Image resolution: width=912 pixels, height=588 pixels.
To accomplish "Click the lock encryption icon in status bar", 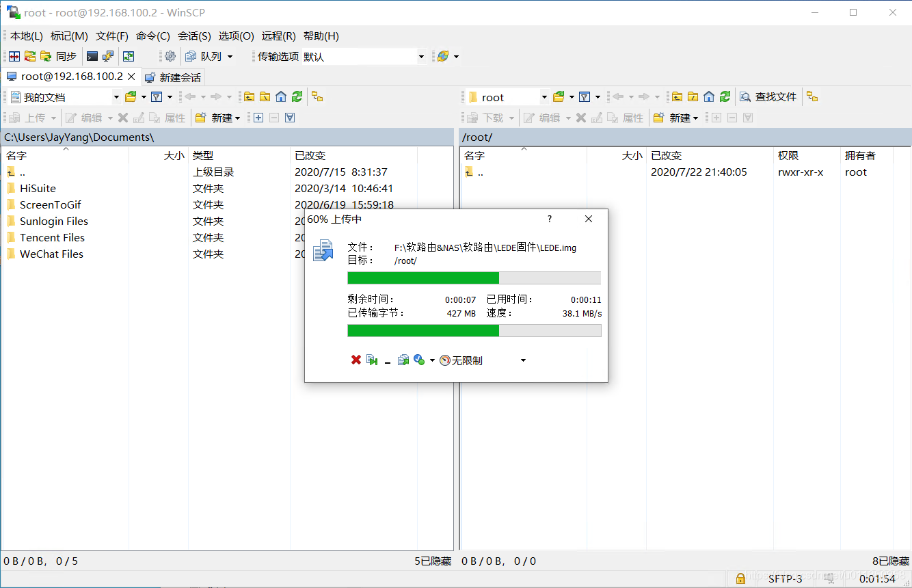I will pyautogui.click(x=740, y=578).
